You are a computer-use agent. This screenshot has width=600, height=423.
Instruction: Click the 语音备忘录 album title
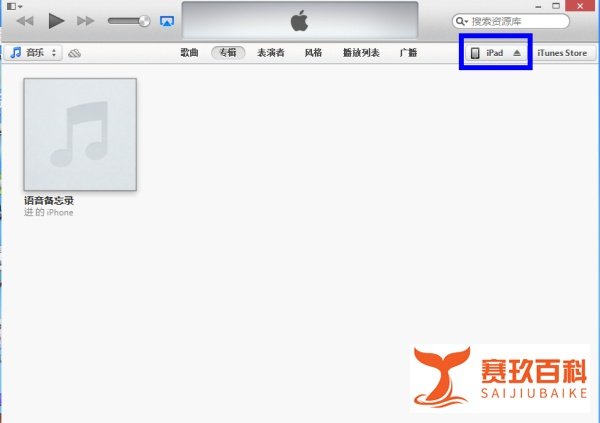coord(49,200)
